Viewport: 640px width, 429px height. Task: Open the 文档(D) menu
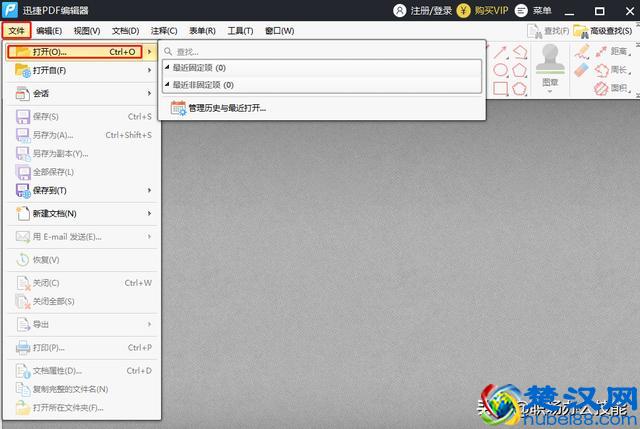coord(126,31)
